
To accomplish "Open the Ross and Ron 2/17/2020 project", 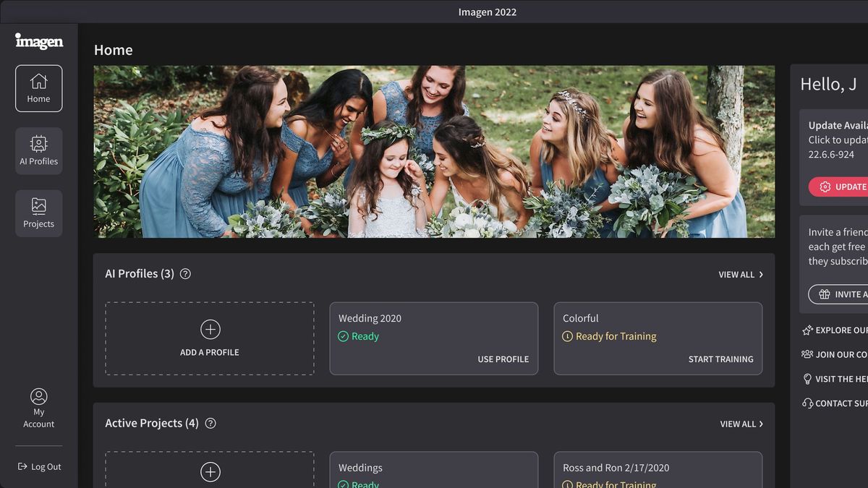I will pyautogui.click(x=658, y=470).
